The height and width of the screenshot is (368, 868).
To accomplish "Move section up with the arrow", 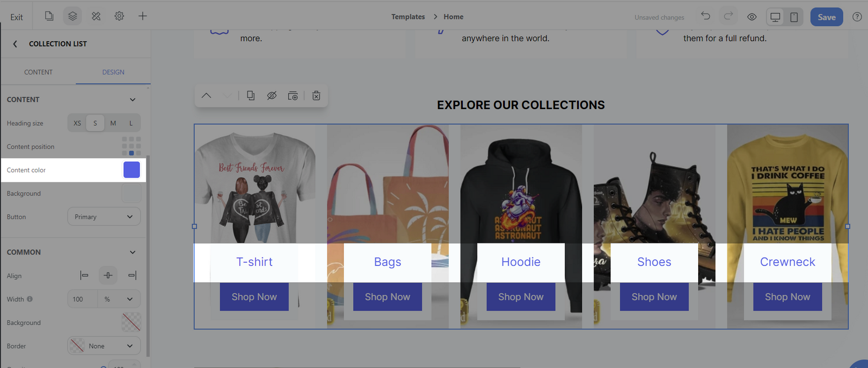I will 206,96.
